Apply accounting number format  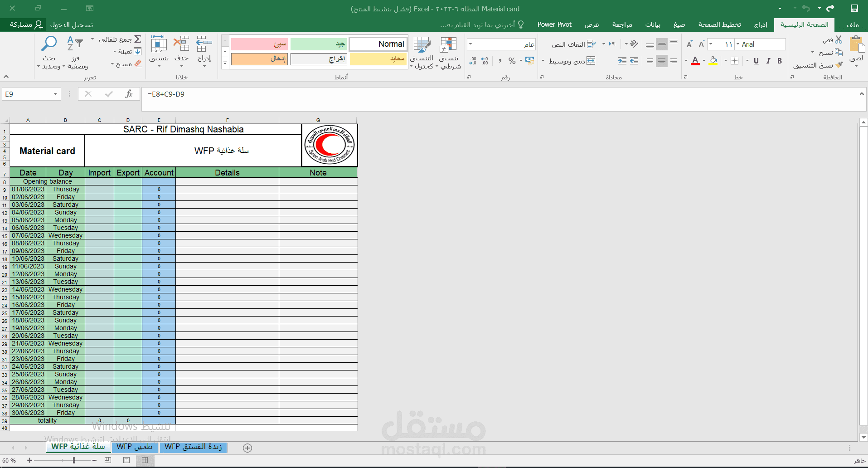(529, 61)
